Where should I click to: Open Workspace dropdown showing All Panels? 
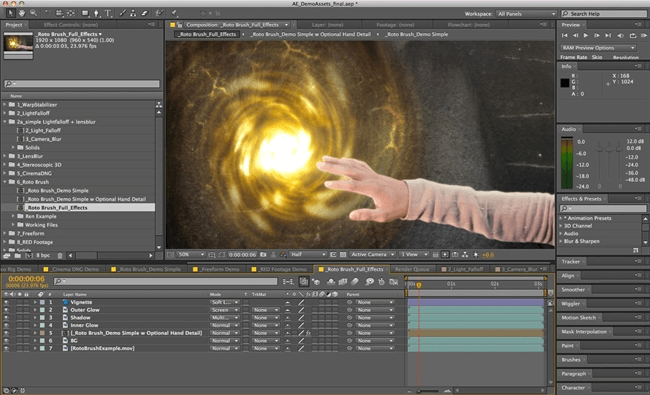[x=526, y=14]
